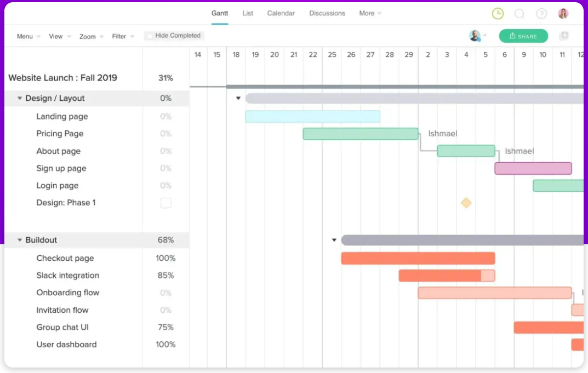Image resolution: width=588 pixels, height=373 pixels.
Task: Click the milestone diamond in the Gantt chart
Action: point(466,203)
